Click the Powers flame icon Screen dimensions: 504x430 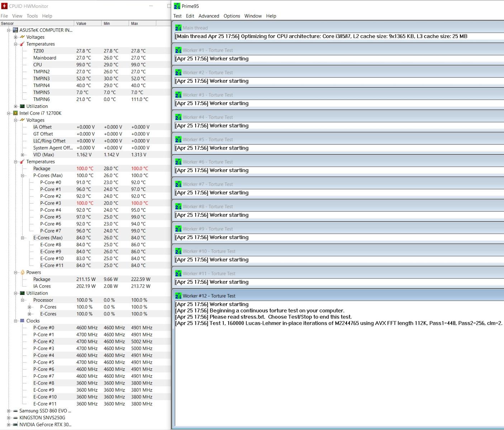pyautogui.click(x=22, y=272)
